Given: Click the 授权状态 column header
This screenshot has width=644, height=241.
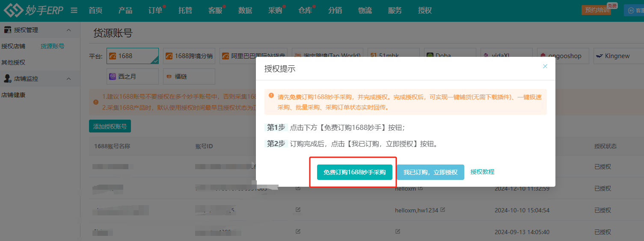Looking at the screenshot, I should tap(605, 146).
